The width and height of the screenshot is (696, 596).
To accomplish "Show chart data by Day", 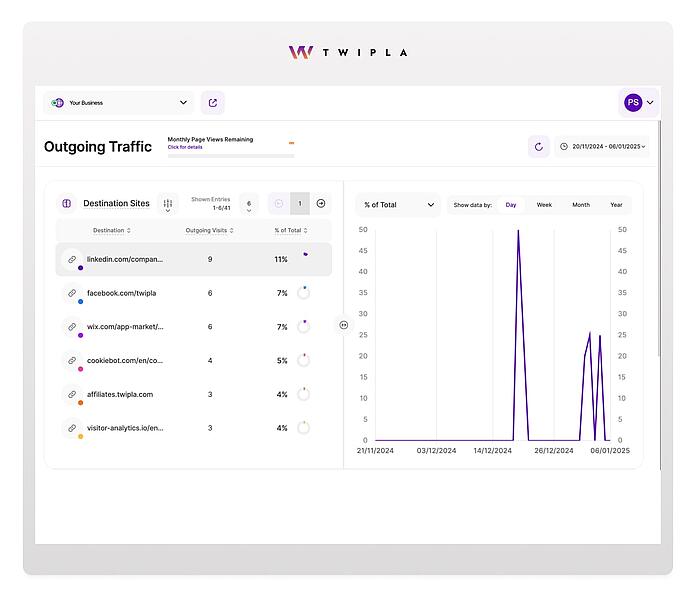I will (x=510, y=205).
